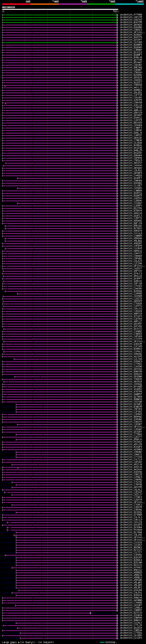
Task: Choose the UniRef100_Q9X624 hit
Action: point(131,77)
